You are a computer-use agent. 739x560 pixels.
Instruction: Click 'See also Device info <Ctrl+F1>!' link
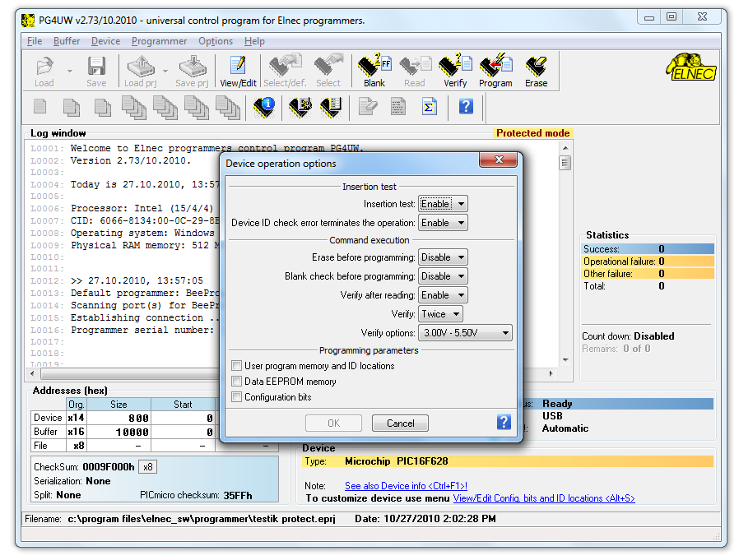click(x=406, y=486)
